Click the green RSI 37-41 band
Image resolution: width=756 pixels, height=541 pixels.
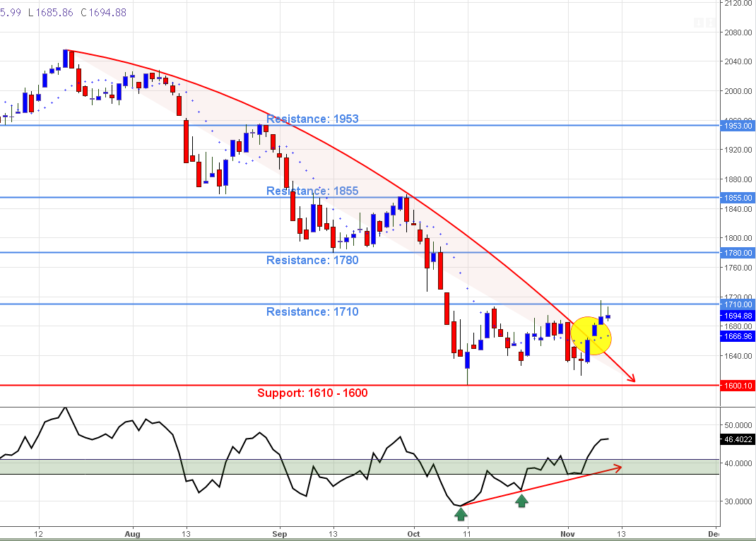click(x=359, y=467)
